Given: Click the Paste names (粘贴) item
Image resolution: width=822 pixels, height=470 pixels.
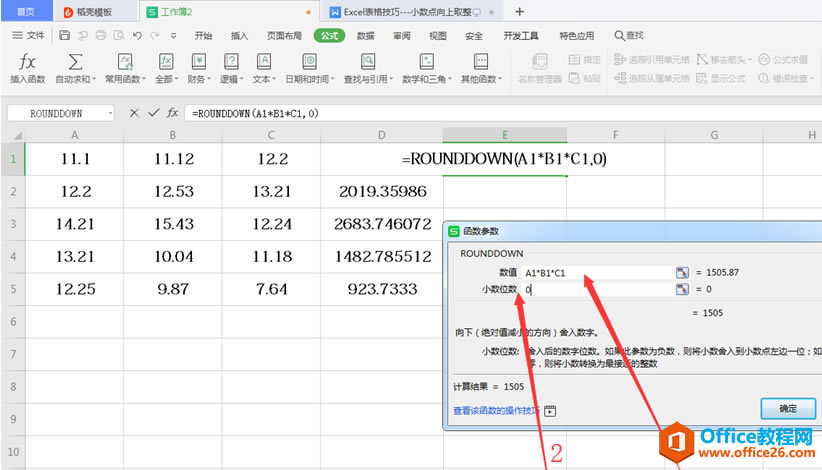Looking at the screenshot, I should 585,79.
